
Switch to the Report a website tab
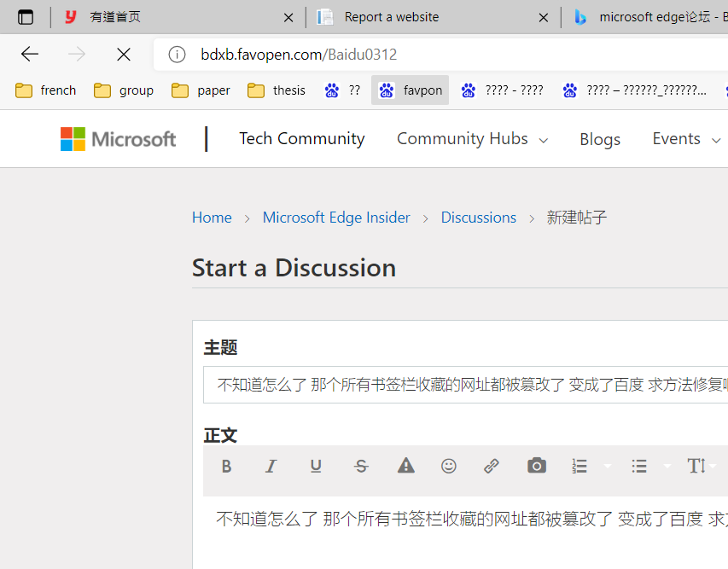point(434,17)
